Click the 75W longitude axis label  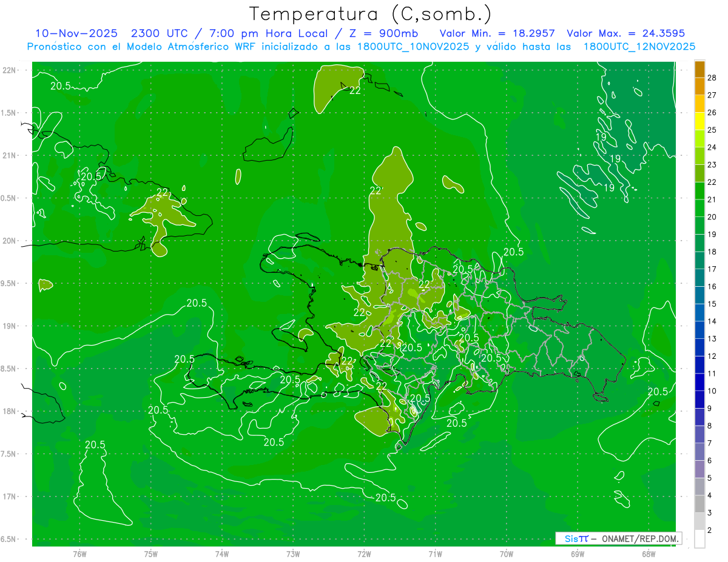[x=151, y=554]
